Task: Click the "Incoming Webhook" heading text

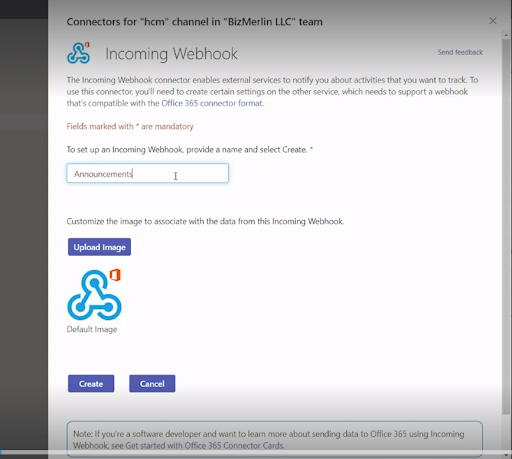Action: pyautogui.click(x=171, y=54)
